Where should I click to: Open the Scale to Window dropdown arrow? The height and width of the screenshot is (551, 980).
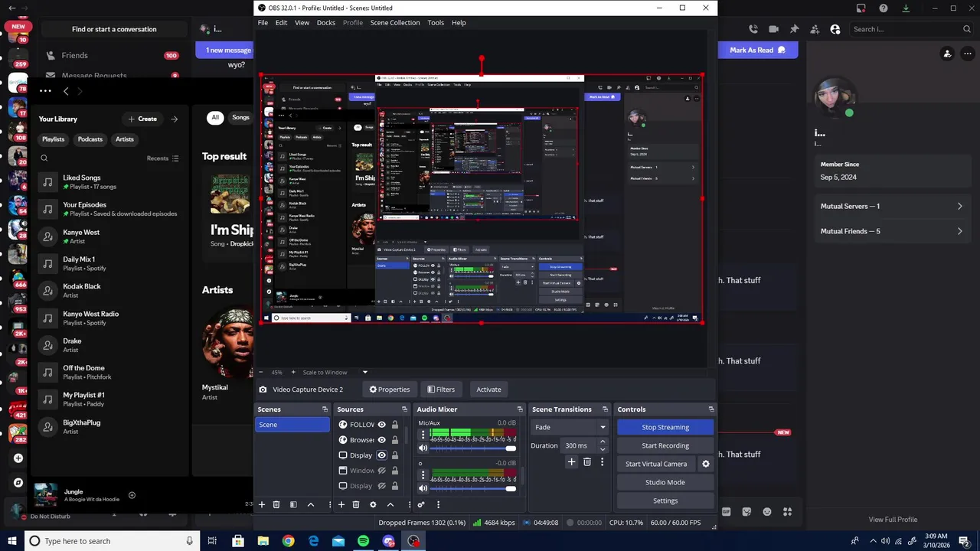pyautogui.click(x=365, y=373)
